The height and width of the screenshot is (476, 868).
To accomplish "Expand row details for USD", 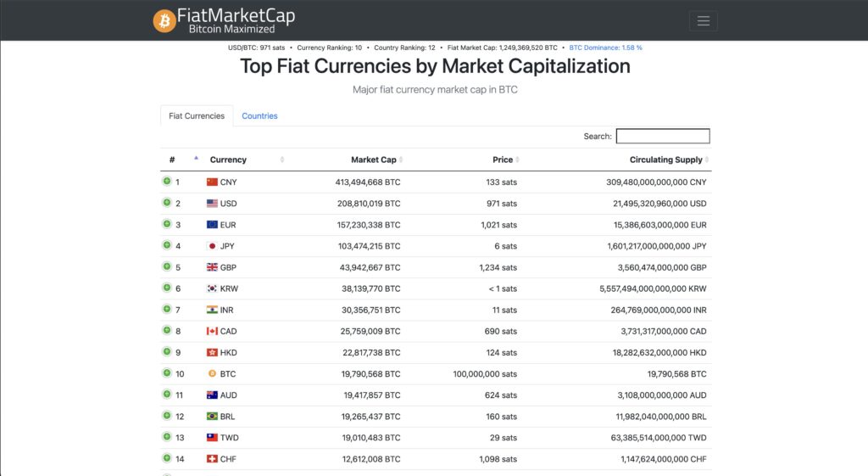I will pos(167,203).
